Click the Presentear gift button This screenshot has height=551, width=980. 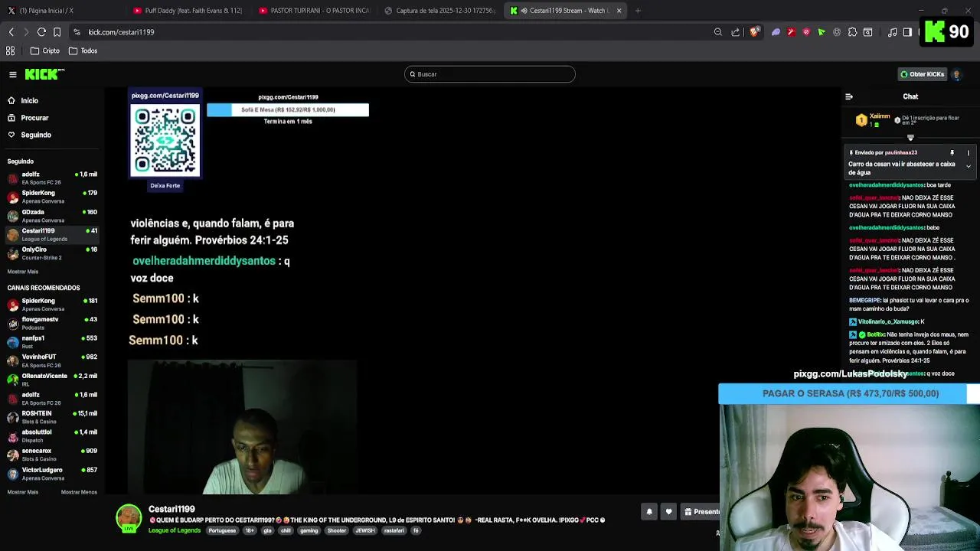[x=701, y=512]
